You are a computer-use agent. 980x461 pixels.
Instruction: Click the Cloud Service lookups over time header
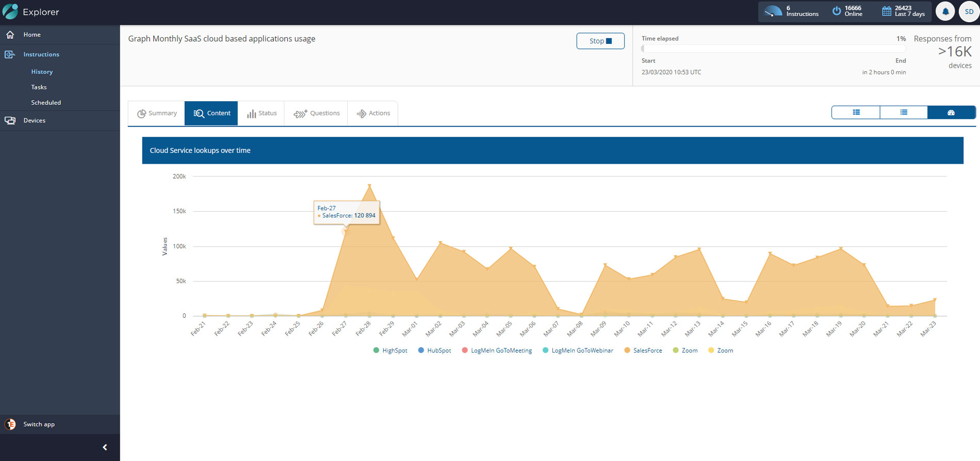(552, 150)
